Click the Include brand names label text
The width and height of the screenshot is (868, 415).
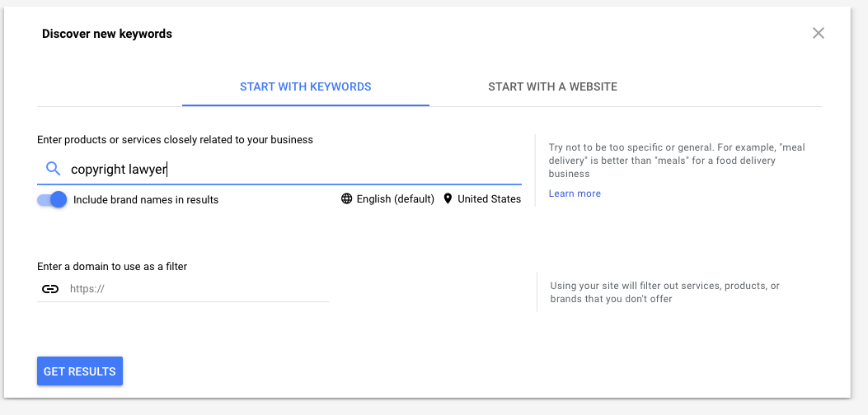[146, 200]
